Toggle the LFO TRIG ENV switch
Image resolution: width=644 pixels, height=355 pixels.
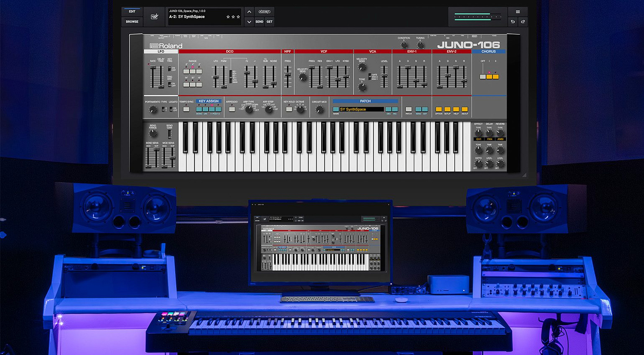[x=170, y=84]
